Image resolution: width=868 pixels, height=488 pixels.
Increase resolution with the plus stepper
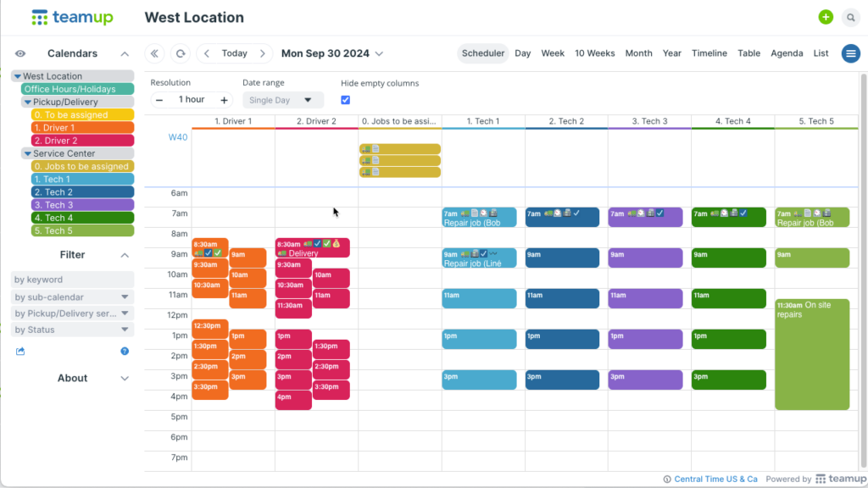click(224, 99)
